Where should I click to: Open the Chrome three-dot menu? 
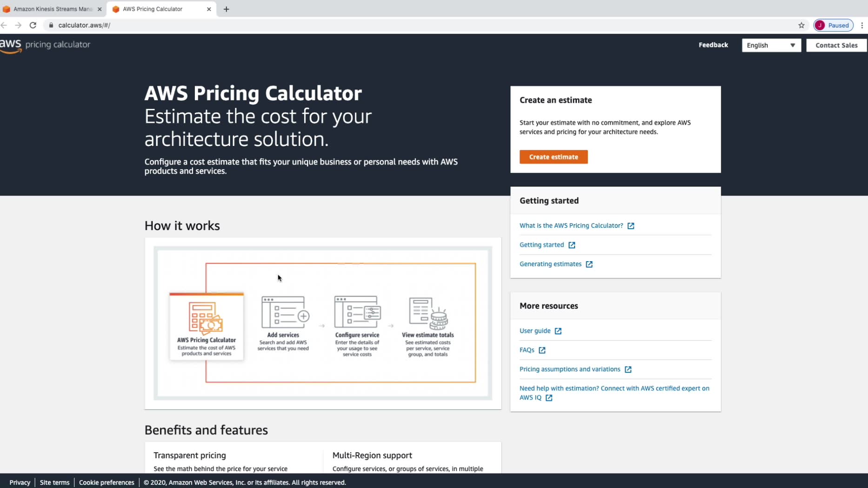click(862, 25)
